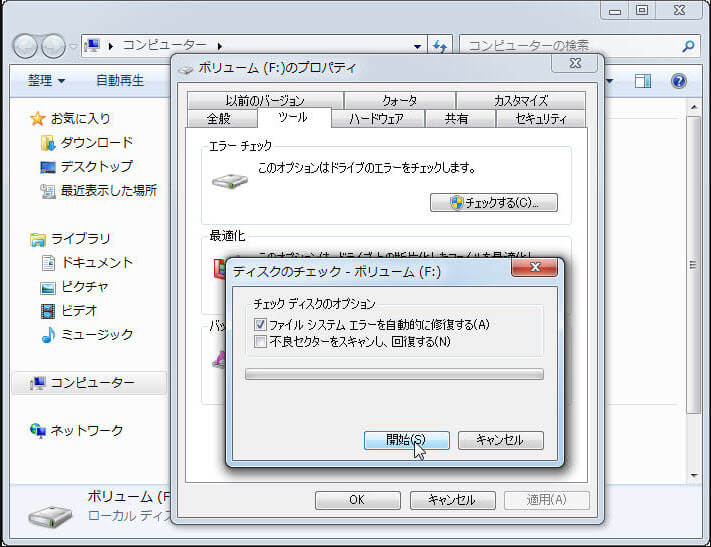Click the デスクトップ icon in sidebar

coord(48,167)
